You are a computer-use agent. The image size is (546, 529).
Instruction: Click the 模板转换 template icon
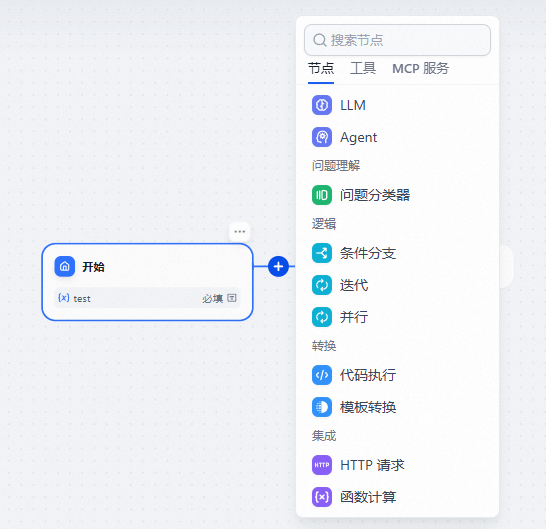(322, 407)
